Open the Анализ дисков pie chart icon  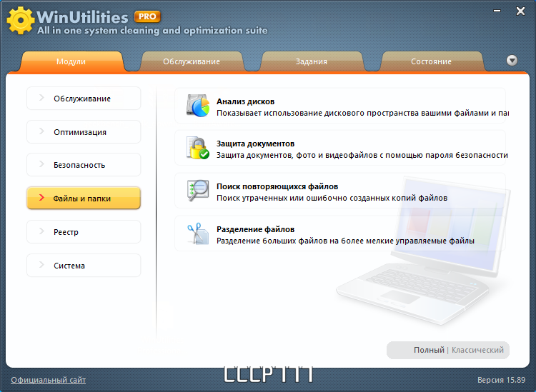(x=198, y=106)
